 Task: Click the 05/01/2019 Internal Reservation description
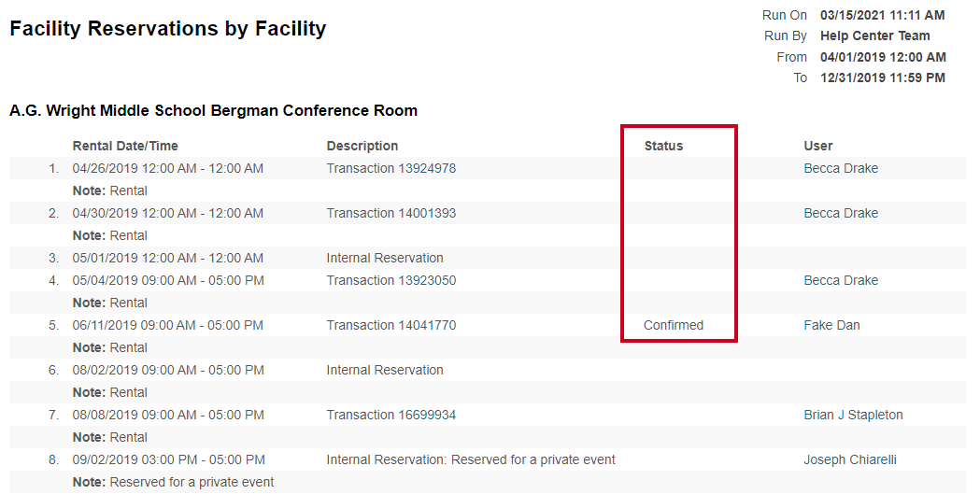(x=385, y=258)
